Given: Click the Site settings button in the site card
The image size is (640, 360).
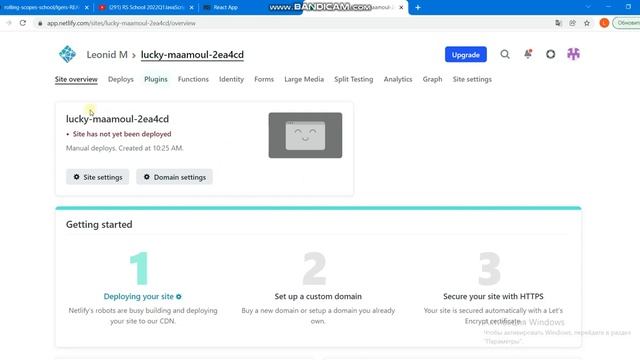Looking at the screenshot, I should 98,177.
